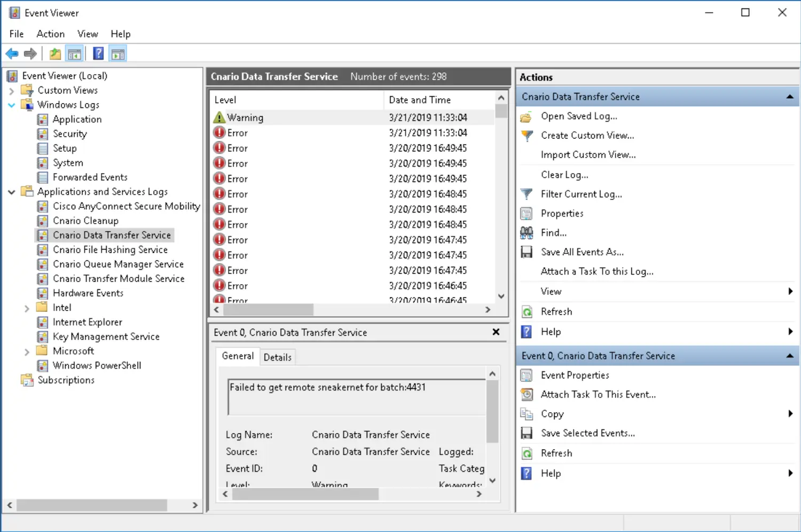Image resolution: width=801 pixels, height=532 pixels.
Task: Click the Filter Current Log funnel icon
Action: [527, 194]
